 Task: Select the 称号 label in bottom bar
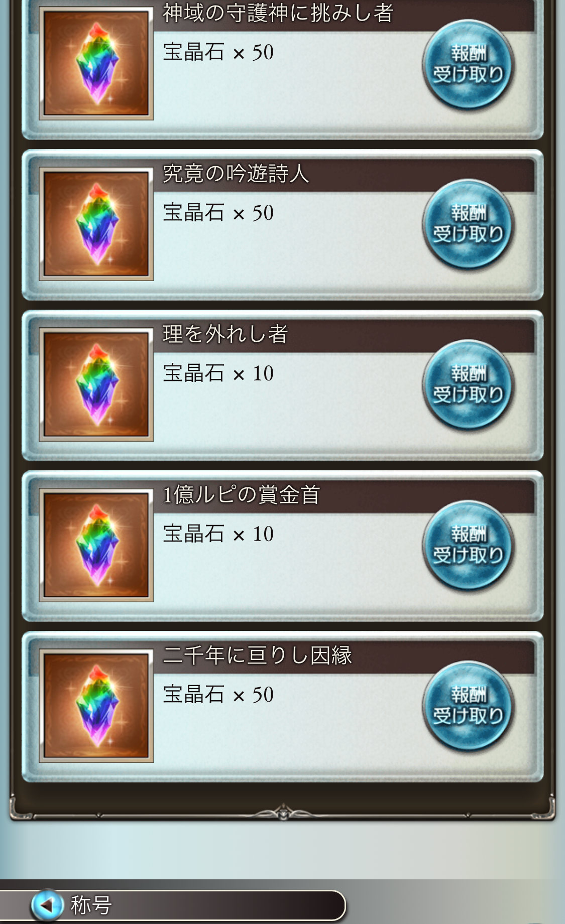(91, 905)
